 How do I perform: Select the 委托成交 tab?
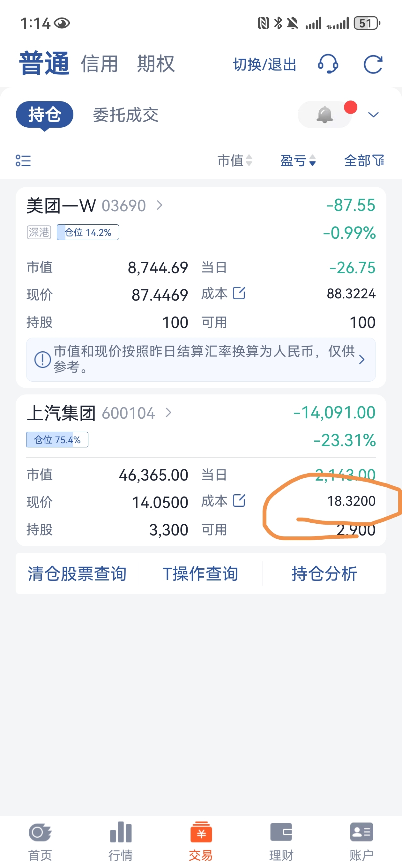pyautogui.click(x=126, y=115)
